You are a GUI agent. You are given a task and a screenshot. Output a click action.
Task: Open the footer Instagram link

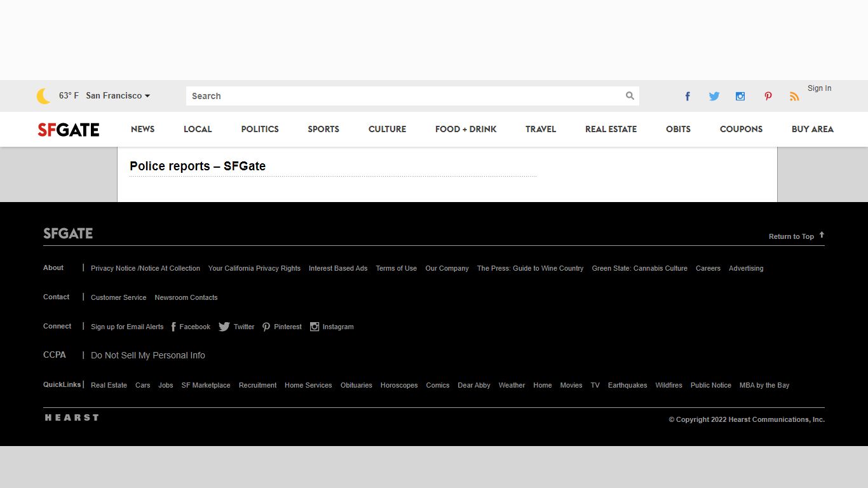pos(332,327)
